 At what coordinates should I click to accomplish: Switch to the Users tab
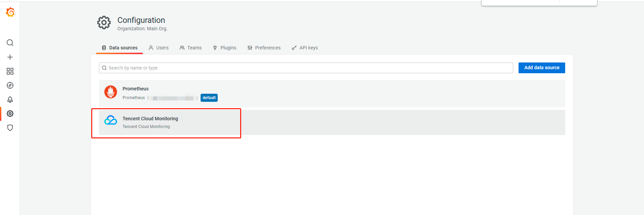tap(159, 48)
